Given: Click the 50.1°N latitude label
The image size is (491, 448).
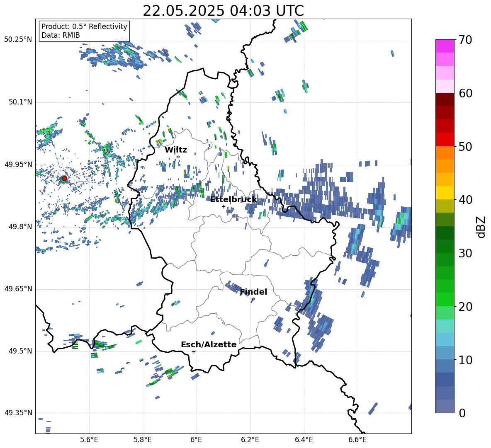Looking at the screenshot, I should (20, 102).
